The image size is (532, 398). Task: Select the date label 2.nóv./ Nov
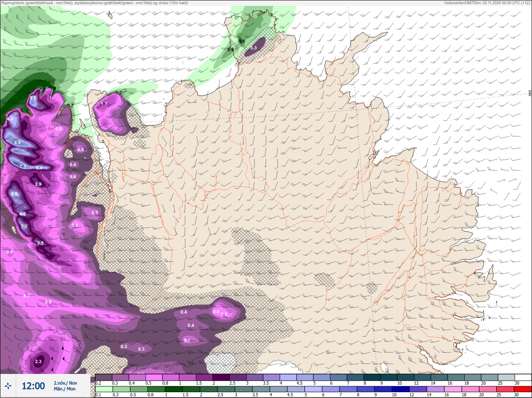pyautogui.click(x=65, y=383)
